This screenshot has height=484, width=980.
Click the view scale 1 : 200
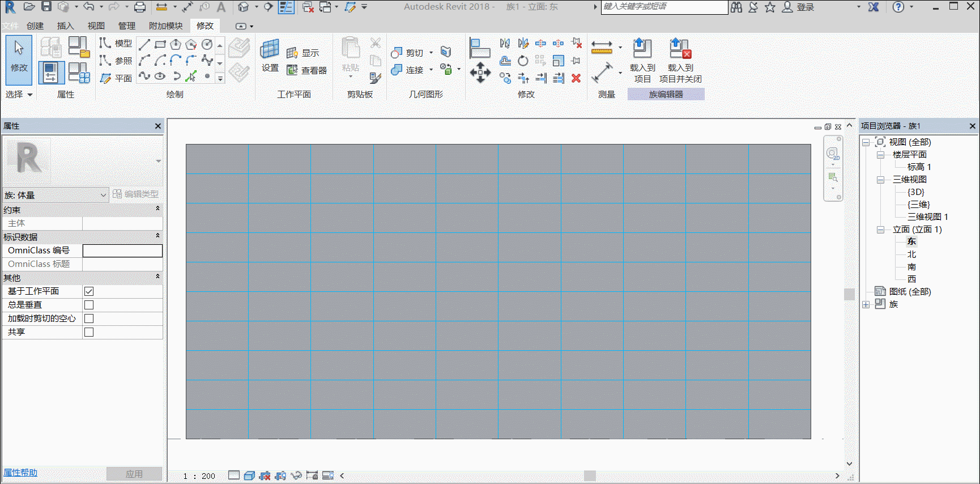point(199,476)
